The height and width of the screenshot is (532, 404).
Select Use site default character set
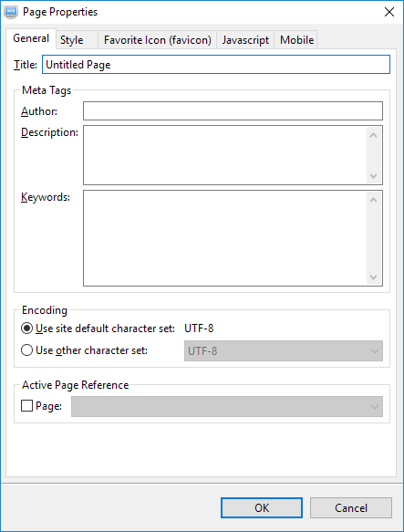point(26,329)
